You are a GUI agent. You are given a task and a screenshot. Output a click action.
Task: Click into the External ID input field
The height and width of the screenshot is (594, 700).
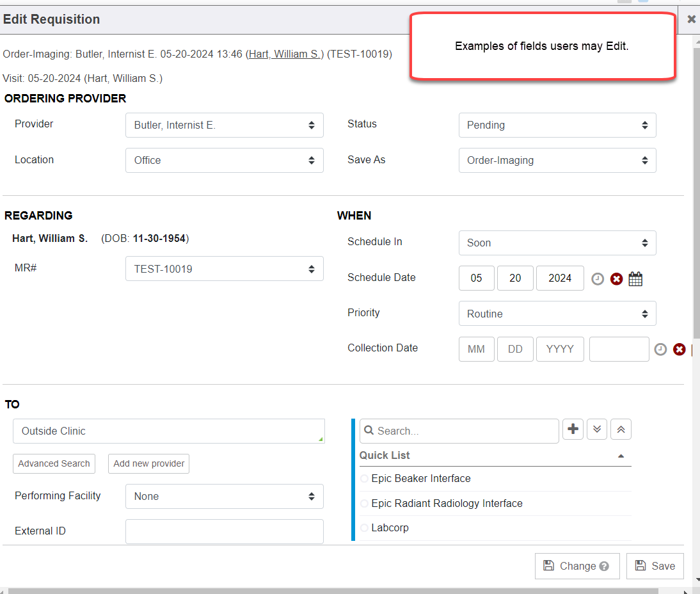click(224, 531)
